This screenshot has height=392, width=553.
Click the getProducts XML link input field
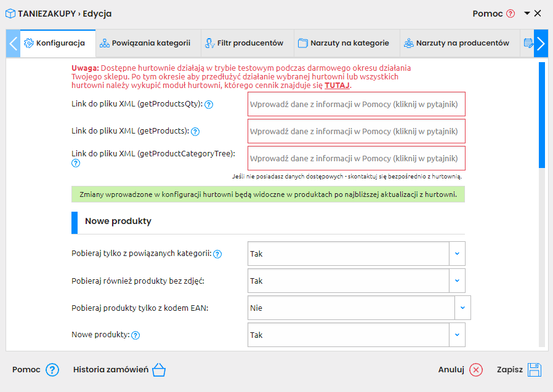click(x=356, y=131)
